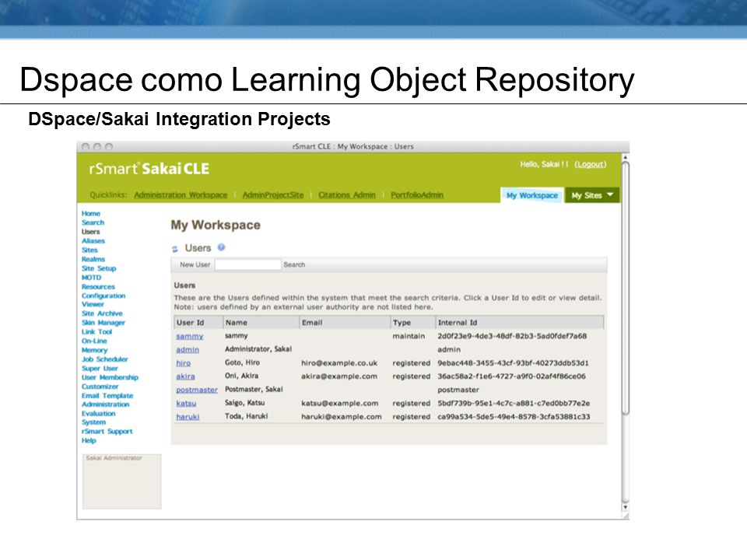This screenshot has width=747, height=560.
Task: Switch to the My Workspace tab
Action: point(531,195)
